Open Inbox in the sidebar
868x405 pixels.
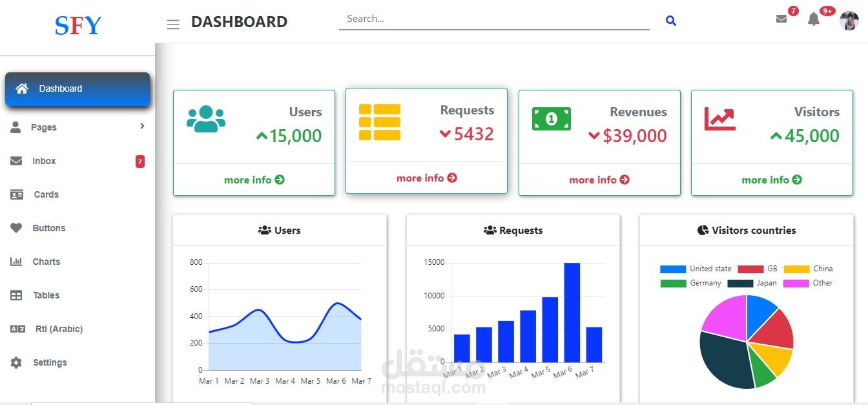77,161
